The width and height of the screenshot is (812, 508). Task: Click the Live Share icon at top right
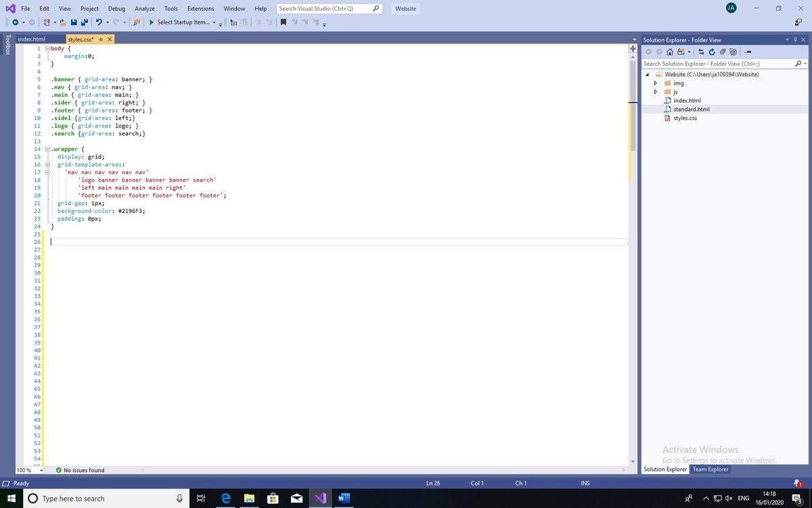pos(798,22)
